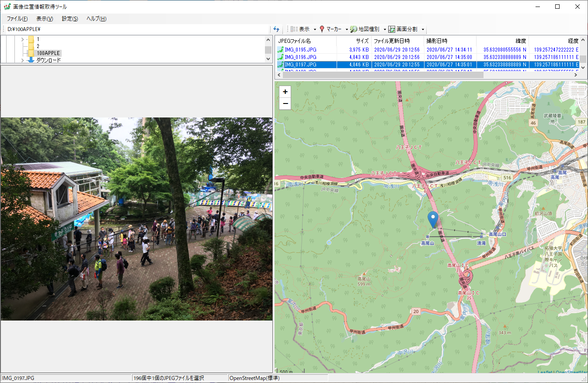Click the 3,975 KB size cell
Viewport: 588px width, 383px height.
359,49
